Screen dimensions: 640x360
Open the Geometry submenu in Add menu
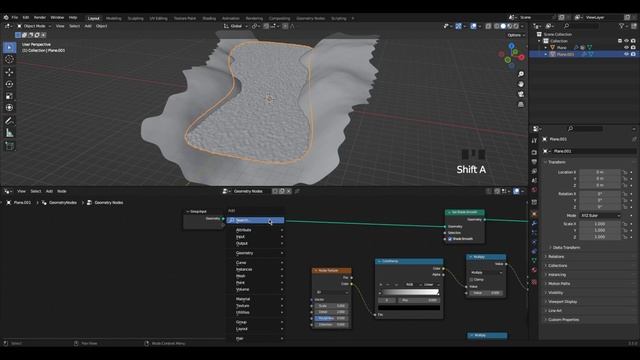pos(256,253)
